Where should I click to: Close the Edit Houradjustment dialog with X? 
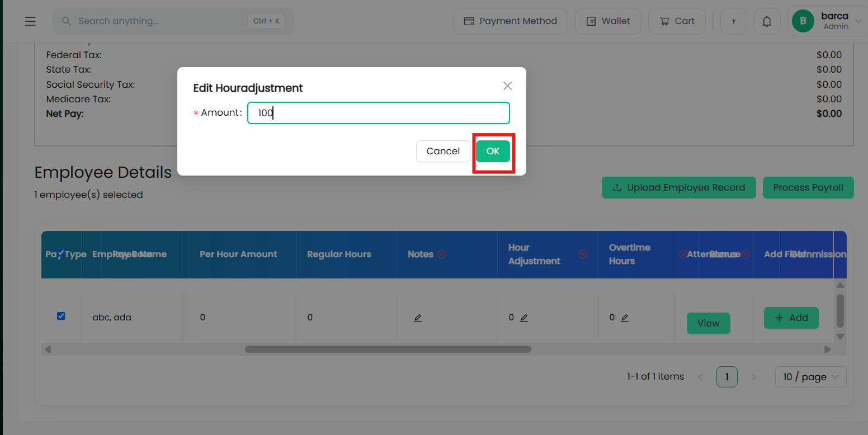pyautogui.click(x=507, y=86)
